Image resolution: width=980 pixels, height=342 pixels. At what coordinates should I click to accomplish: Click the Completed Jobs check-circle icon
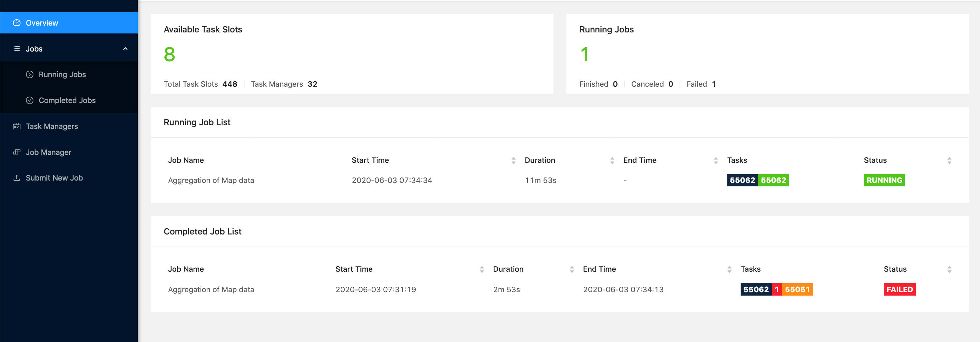tap(30, 101)
